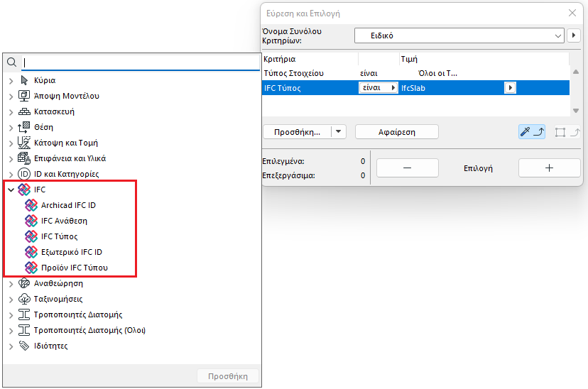
Task: Expand the Άποψη Μοντέλου category
Action: pos(11,97)
